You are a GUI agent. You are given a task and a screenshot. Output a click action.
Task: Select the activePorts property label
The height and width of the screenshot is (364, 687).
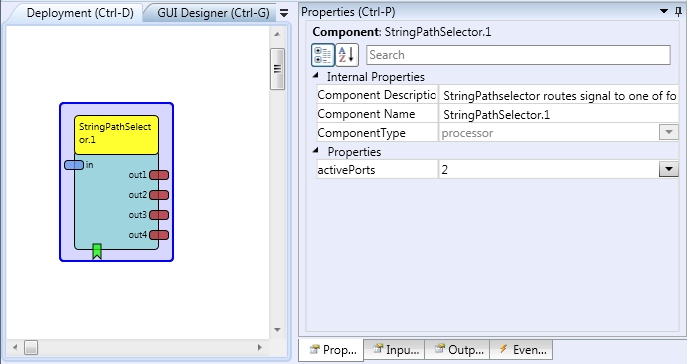click(x=346, y=170)
